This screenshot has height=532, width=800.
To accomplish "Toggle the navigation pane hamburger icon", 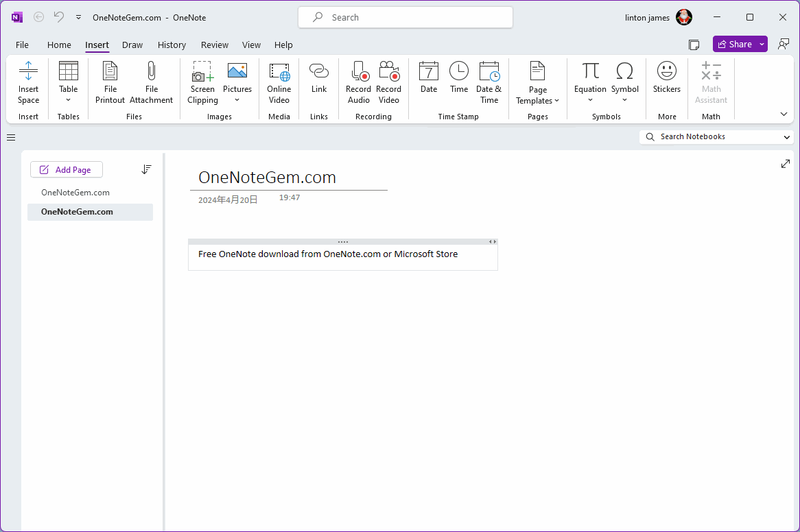I will coord(11,138).
